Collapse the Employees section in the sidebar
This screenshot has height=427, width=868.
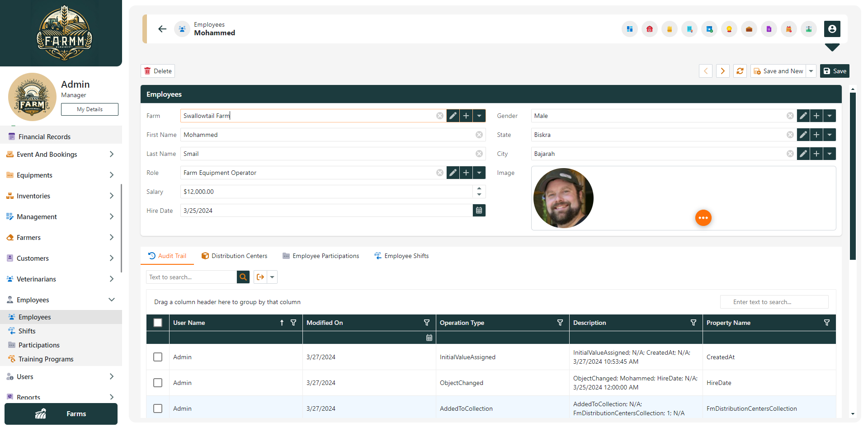111,299
